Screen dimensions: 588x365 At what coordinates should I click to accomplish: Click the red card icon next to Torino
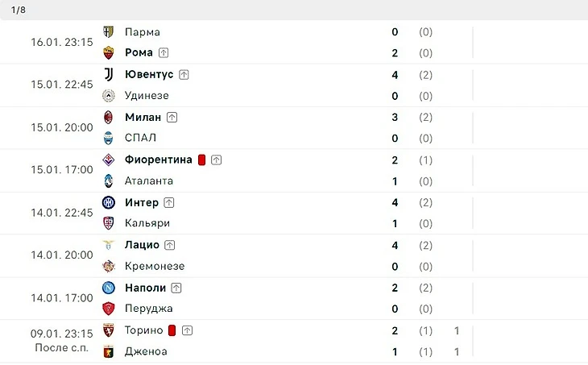point(172,330)
